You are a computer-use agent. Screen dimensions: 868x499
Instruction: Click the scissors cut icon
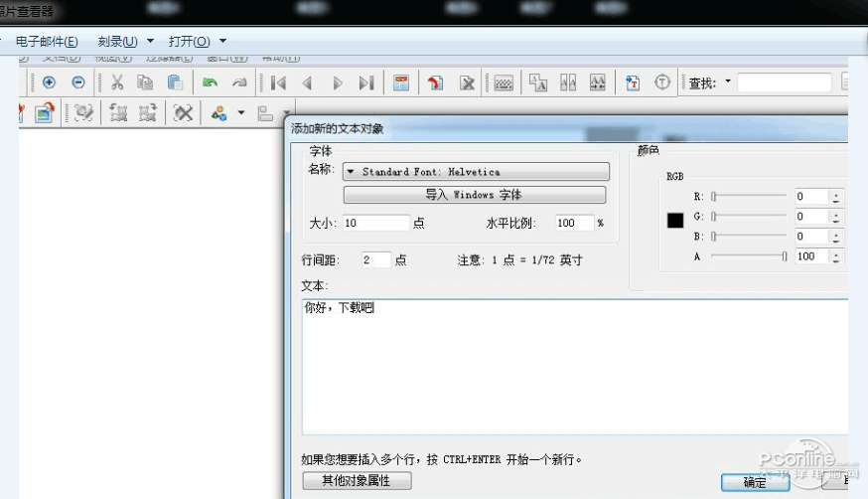[x=117, y=83]
